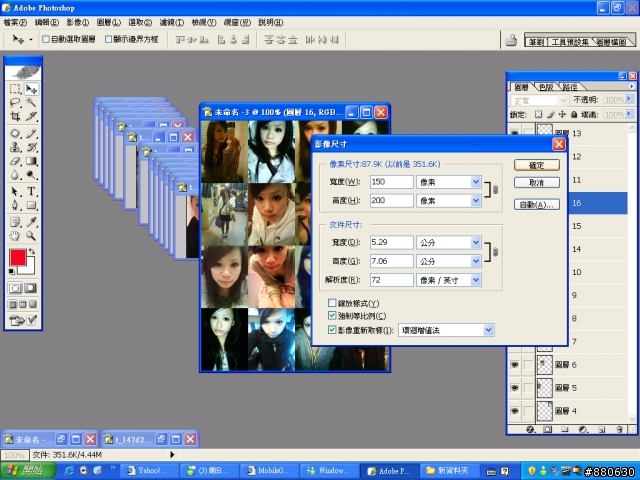The height and width of the screenshot is (480, 640).
Task: Select the Hand tool
Action: click(x=15, y=236)
